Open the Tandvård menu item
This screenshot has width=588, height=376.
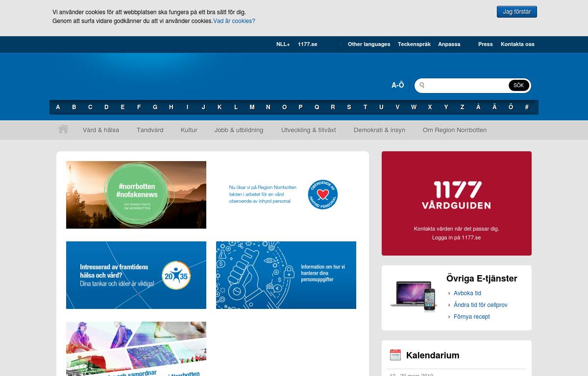click(150, 130)
